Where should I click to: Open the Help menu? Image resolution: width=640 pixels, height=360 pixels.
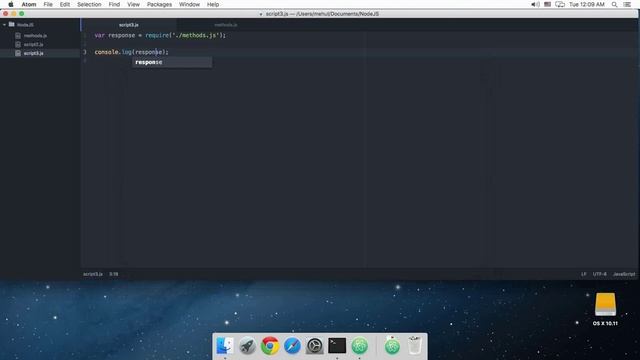pyautogui.click(x=213, y=4)
